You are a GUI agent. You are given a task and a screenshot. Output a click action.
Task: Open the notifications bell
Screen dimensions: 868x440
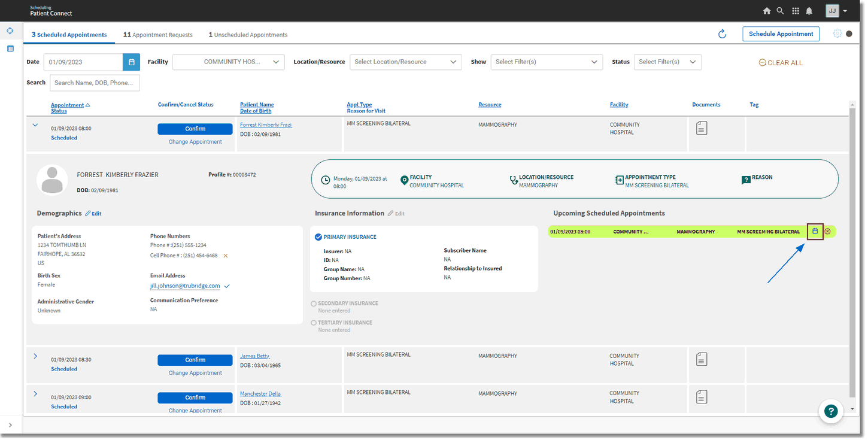(809, 11)
